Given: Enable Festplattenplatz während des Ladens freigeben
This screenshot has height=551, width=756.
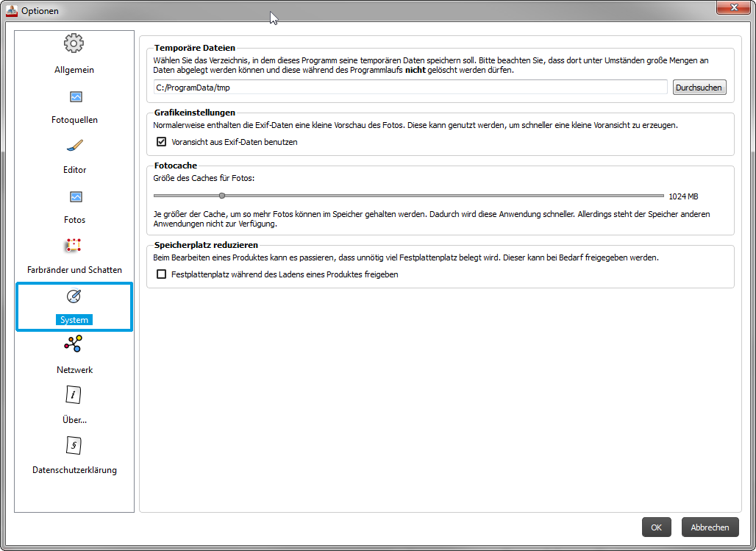Looking at the screenshot, I should coord(162,274).
